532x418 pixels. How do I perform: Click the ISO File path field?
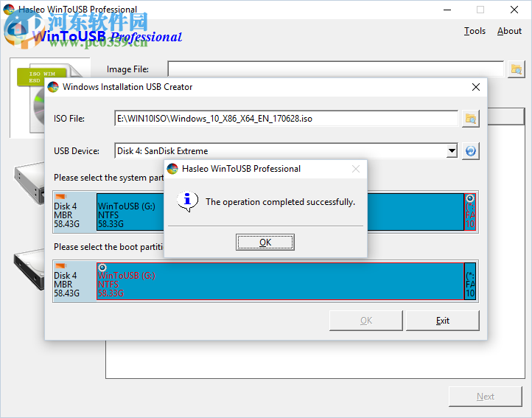[x=286, y=119]
